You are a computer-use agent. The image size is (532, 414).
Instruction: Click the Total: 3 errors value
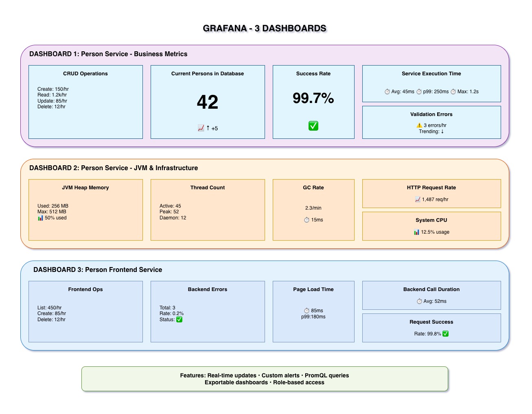pyautogui.click(x=167, y=308)
